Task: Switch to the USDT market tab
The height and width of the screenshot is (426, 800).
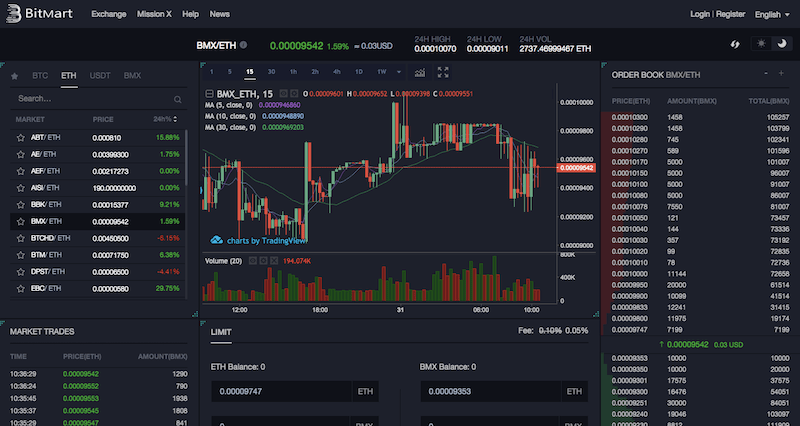Action: pos(100,76)
